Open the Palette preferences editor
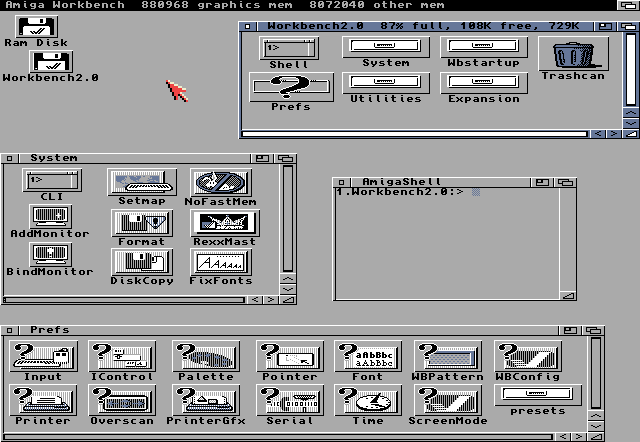640x442 pixels. 206,357
